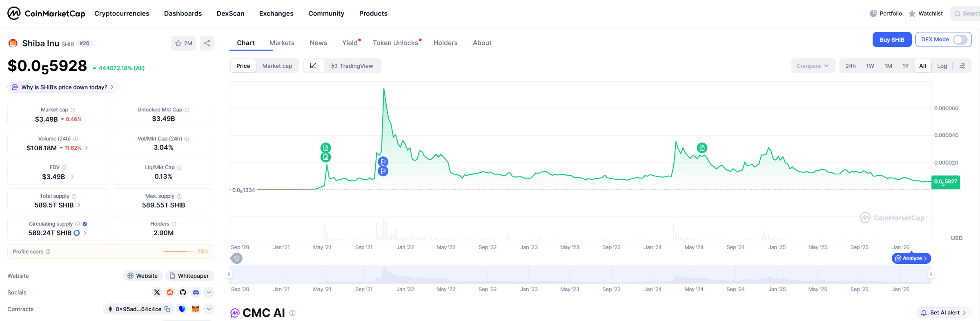Grab the right handle of chart range slider

931,274
